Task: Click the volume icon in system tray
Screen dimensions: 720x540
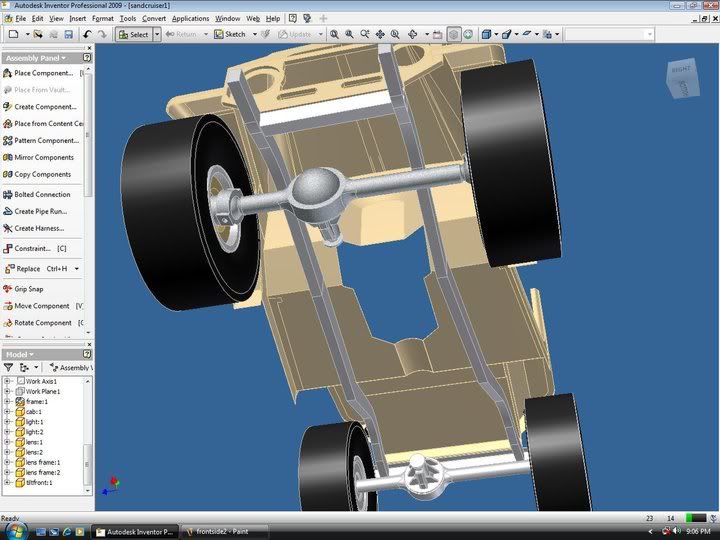Action: click(676, 531)
